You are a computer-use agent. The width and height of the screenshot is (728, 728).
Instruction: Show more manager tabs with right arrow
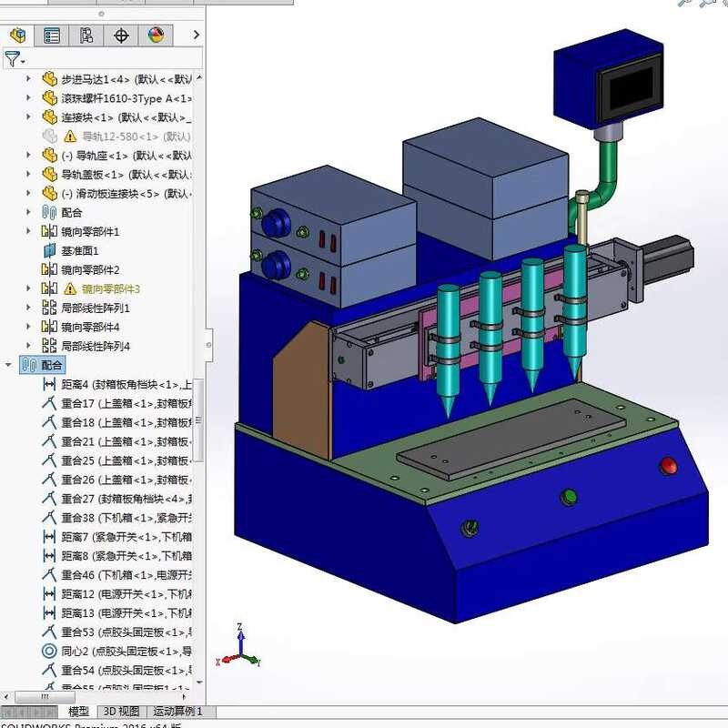tap(196, 35)
